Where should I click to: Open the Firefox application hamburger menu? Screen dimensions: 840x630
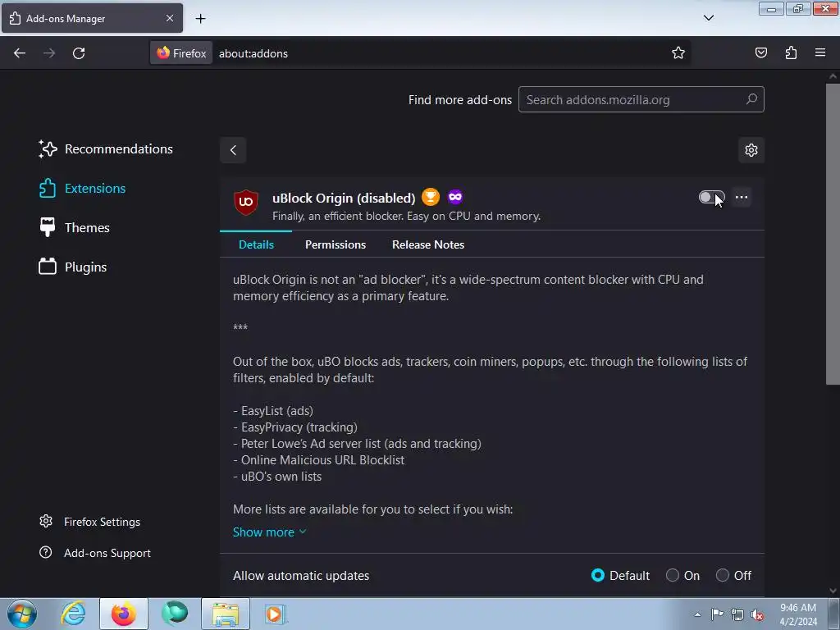coord(820,52)
